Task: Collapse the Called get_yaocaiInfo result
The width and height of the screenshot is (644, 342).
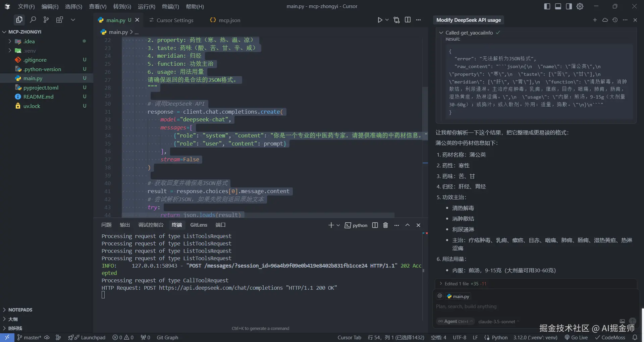Action: (x=470, y=33)
